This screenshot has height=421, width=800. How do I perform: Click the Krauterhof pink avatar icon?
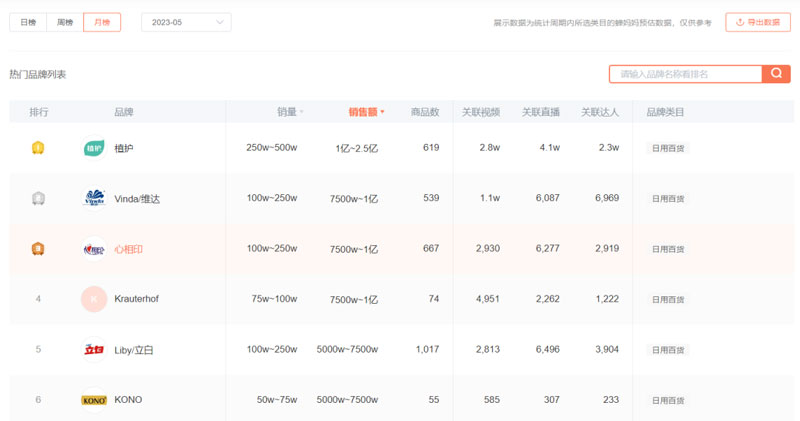click(93, 299)
